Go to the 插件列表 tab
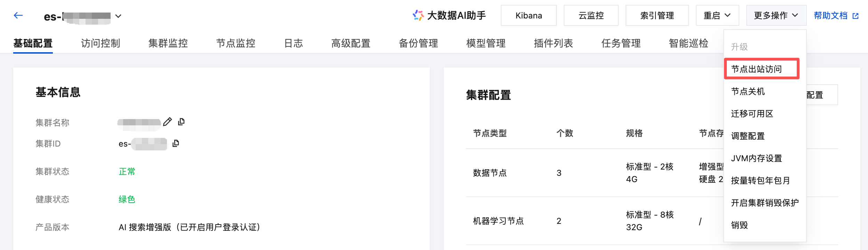The height and width of the screenshot is (250, 868). (553, 43)
